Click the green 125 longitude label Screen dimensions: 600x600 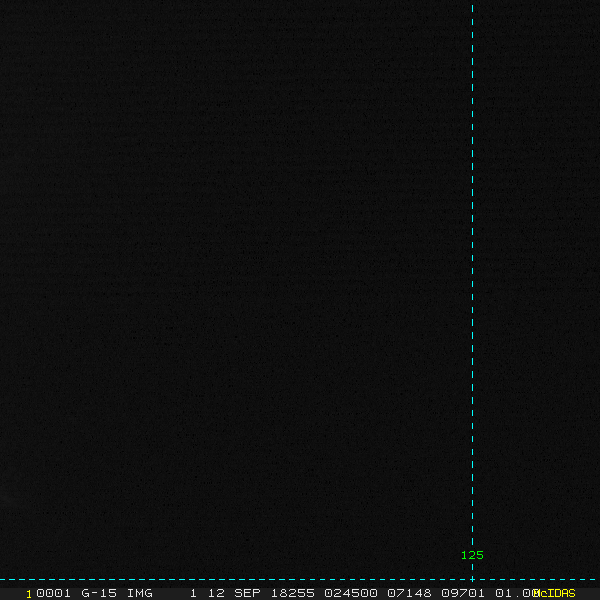(x=472, y=555)
